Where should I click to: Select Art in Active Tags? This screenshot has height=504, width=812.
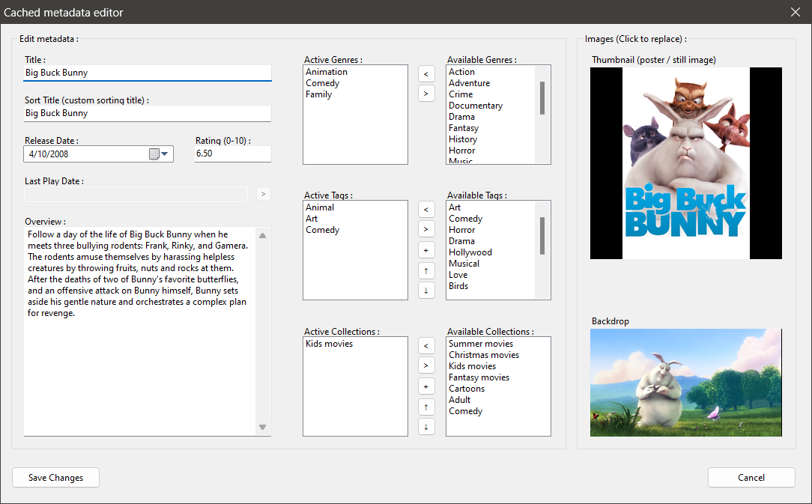point(311,219)
